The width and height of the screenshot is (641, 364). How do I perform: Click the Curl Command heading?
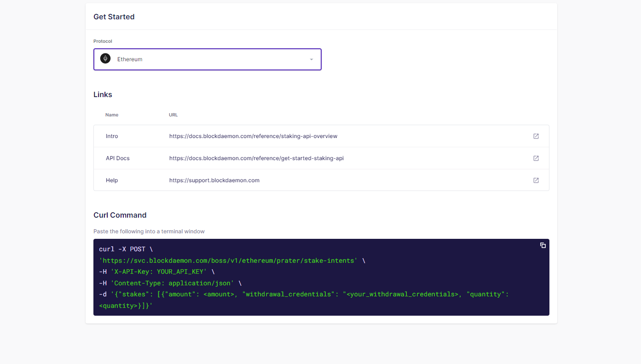(x=120, y=215)
